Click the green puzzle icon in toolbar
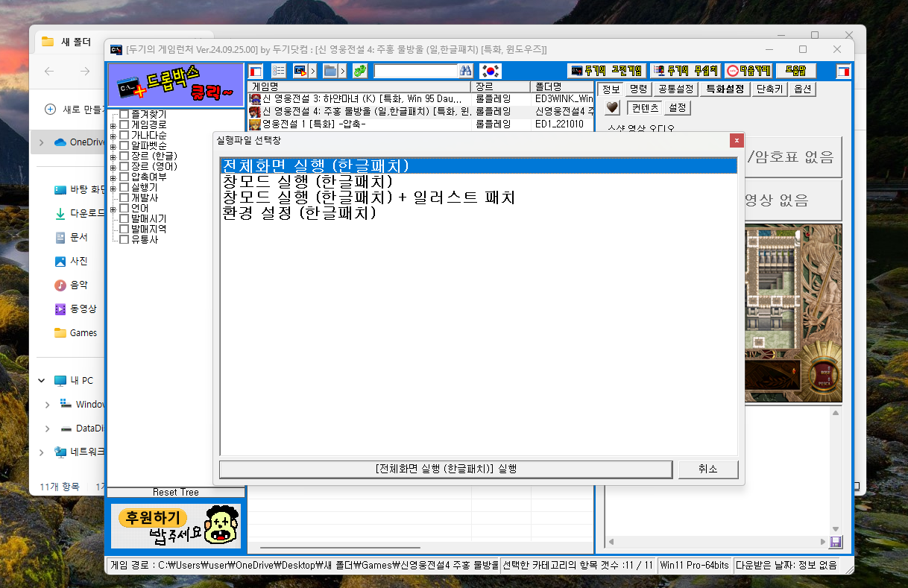Screen dimensions: 908x588 [x=360, y=71]
